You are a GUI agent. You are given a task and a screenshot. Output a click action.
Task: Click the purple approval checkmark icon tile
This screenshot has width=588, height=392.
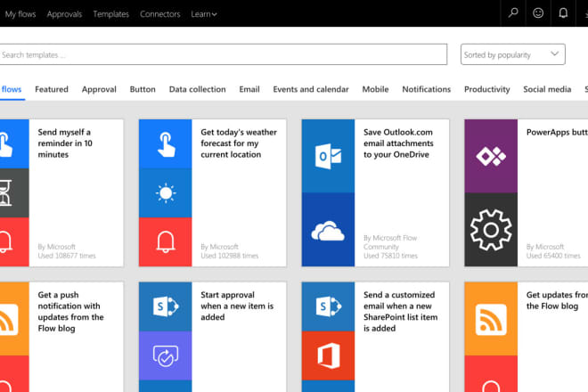click(x=166, y=355)
